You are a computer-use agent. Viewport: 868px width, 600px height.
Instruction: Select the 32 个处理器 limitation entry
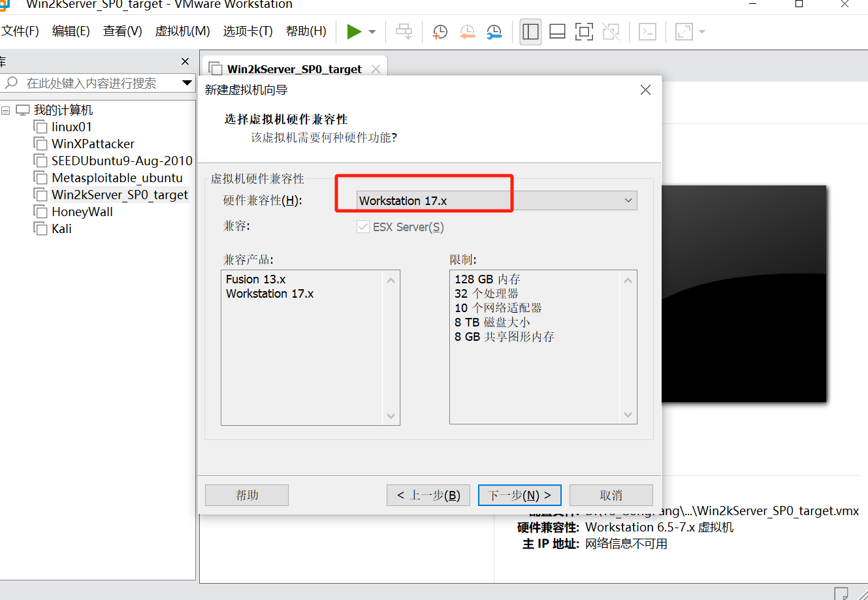pyautogui.click(x=487, y=294)
